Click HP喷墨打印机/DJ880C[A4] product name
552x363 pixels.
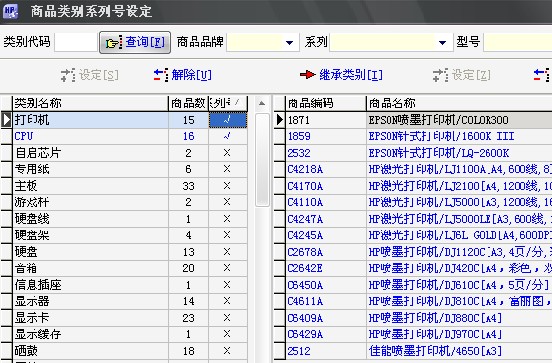point(435,318)
